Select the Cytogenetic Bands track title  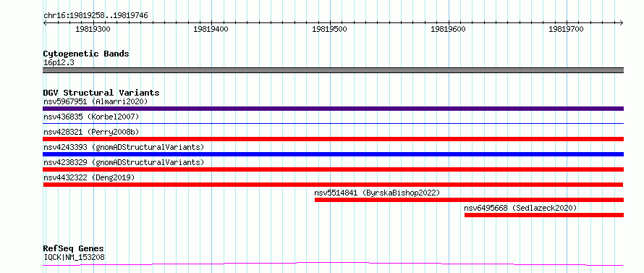(86, 54)
